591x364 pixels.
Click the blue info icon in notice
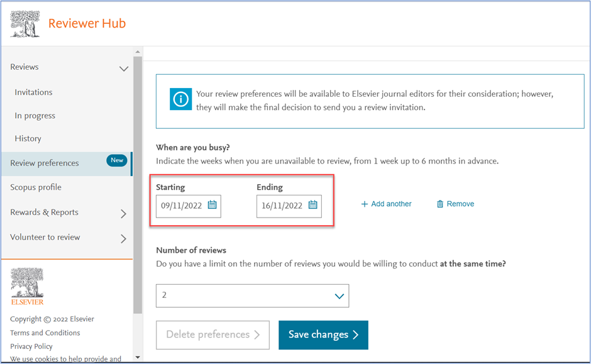click(x=180, y=99)
